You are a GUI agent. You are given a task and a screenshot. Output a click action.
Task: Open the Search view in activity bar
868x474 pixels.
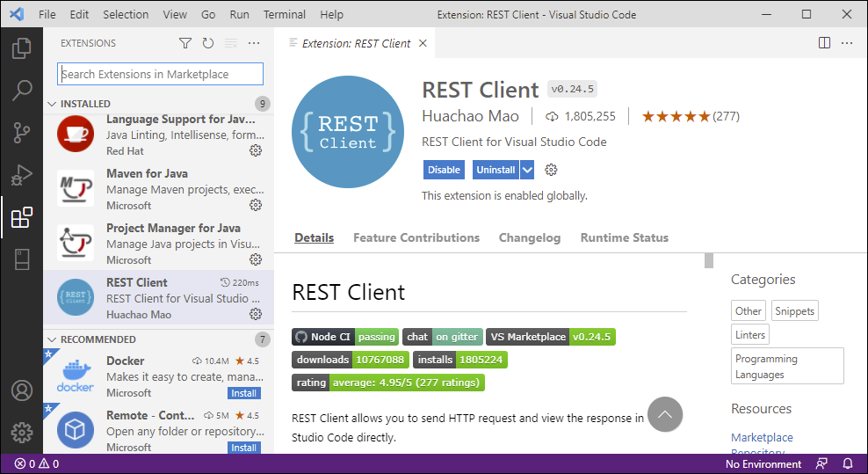pyautogui.click(x=22, y=91)
